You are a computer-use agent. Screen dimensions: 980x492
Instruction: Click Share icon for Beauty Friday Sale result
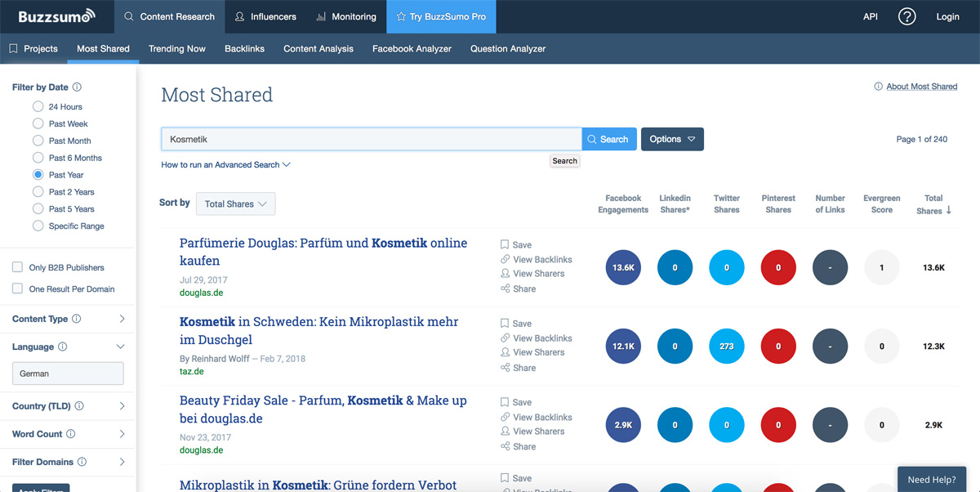505,446
